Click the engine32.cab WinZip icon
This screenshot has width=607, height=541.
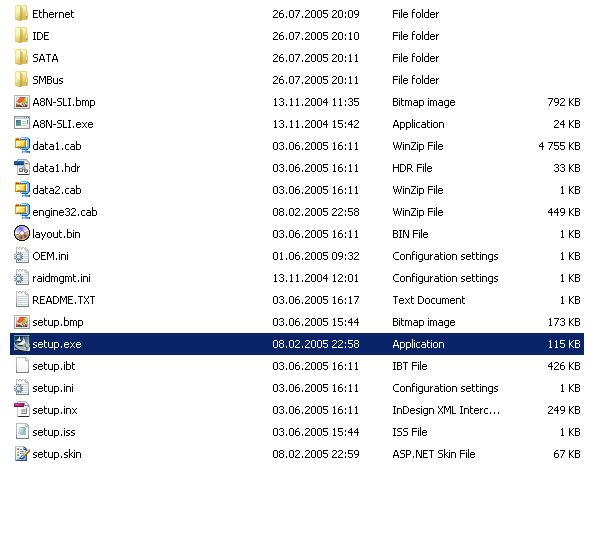pos(22,212)
